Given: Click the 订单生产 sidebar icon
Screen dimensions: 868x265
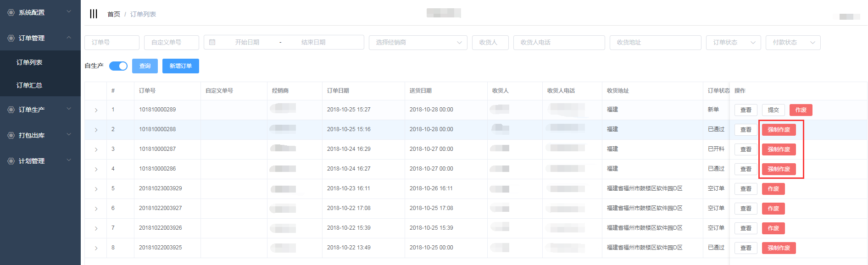Looking at the screenshot, I should (11, 110).
